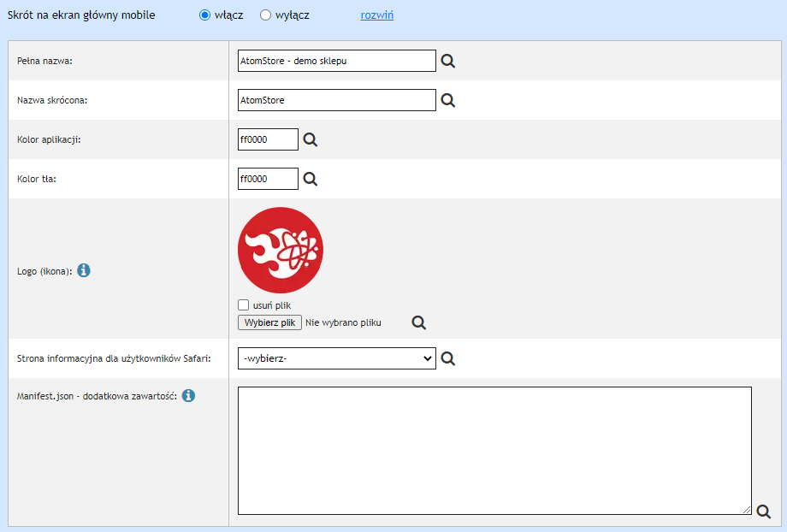Click magnifier icon near Manifest.json textarea
This screenshot has width=787, height=532.
point(763,511)
